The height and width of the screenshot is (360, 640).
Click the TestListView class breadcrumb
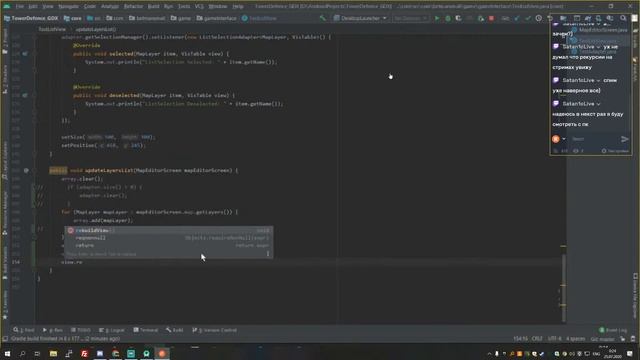[x=259, y=18]
